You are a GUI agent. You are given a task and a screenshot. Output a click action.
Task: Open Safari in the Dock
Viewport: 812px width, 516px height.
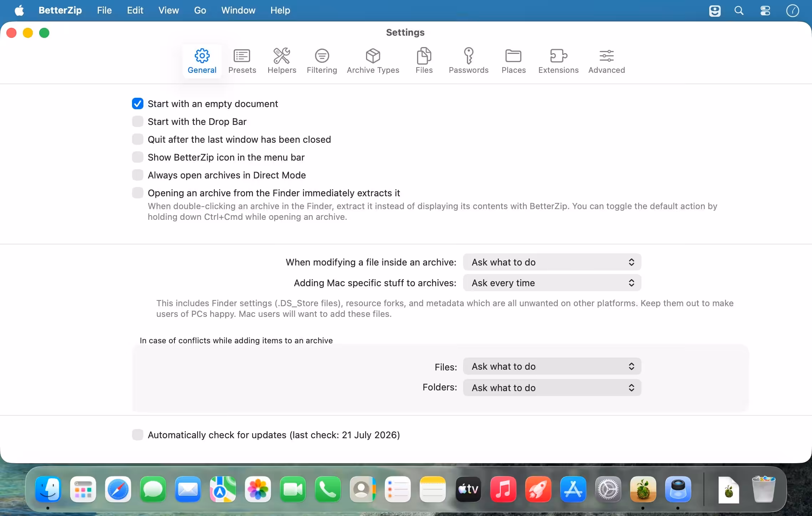point(118,489)
